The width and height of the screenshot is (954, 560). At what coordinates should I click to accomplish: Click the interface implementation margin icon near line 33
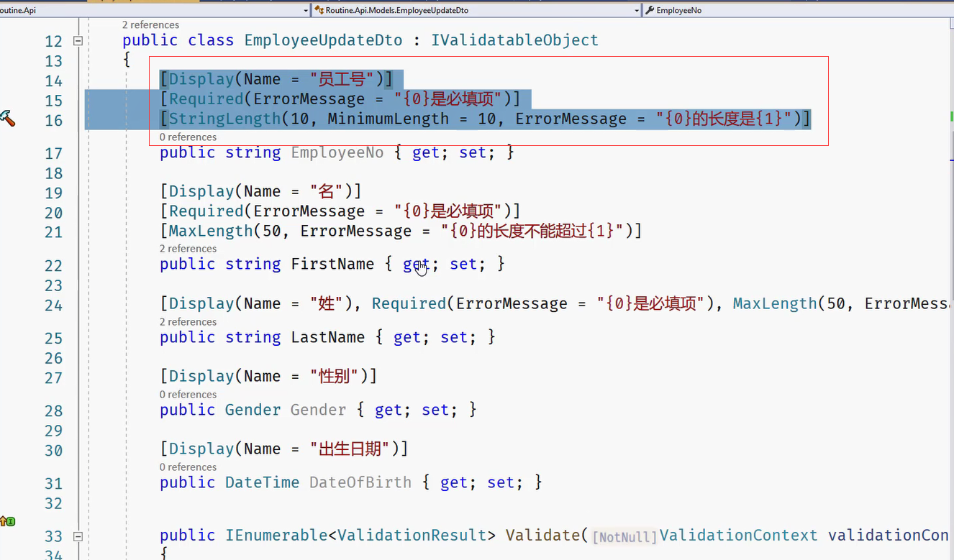pyautogui.click(x=8, y=521)
